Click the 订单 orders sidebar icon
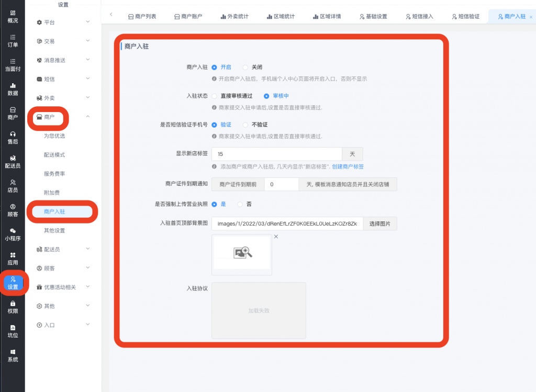This screenshot has height=392, width=536. (x=13, y=40)
